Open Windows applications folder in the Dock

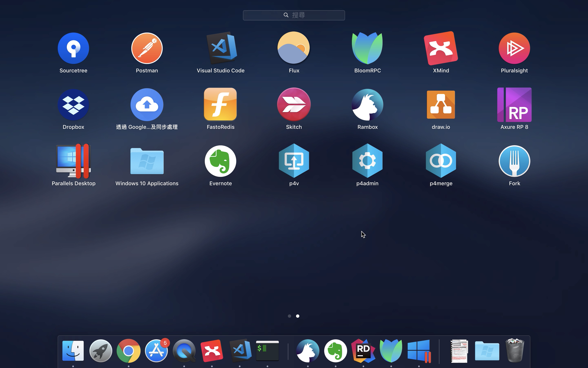[487, 351]
